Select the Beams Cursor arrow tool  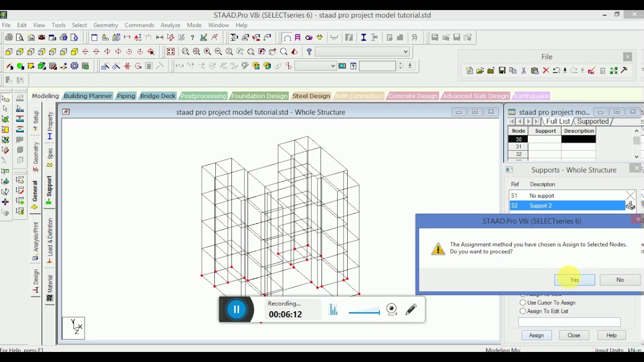(x=5, y=109)
